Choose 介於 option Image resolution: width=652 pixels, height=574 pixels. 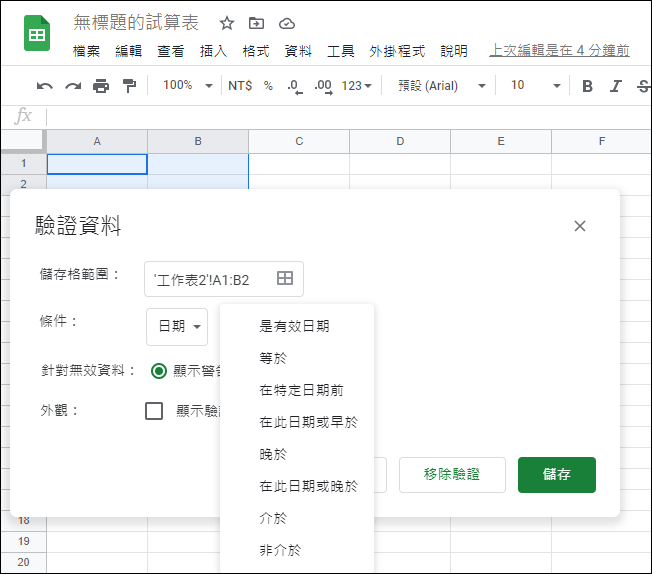pos(297,518)
